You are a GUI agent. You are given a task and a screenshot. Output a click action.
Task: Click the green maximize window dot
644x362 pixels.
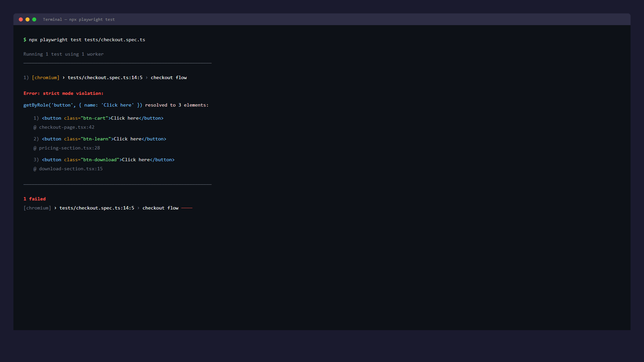(x=34, y=19)
